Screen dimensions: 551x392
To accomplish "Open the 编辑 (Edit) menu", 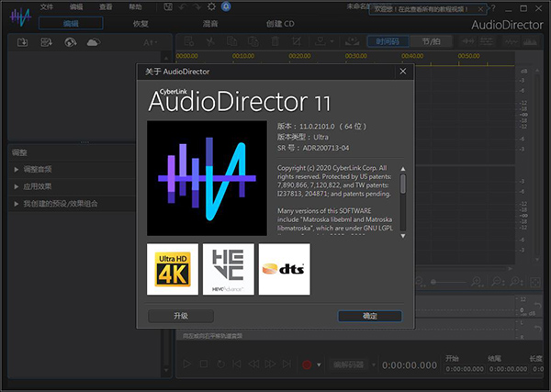I will point(76,6).
